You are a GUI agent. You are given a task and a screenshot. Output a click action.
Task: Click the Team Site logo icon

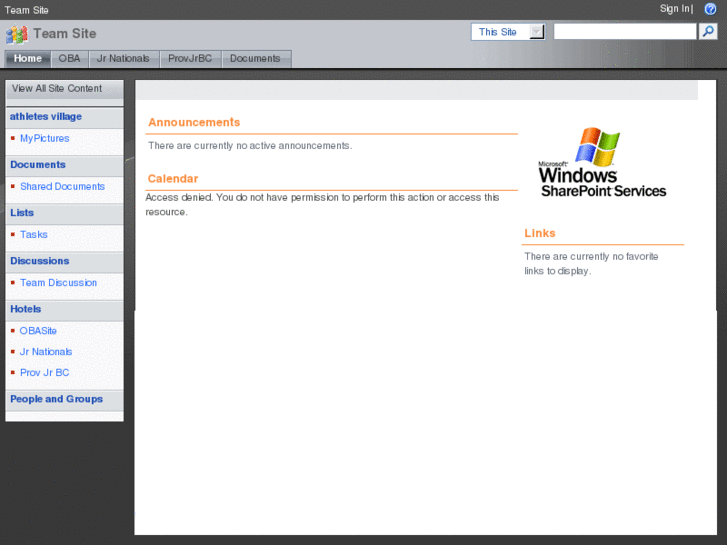point(17,34)
